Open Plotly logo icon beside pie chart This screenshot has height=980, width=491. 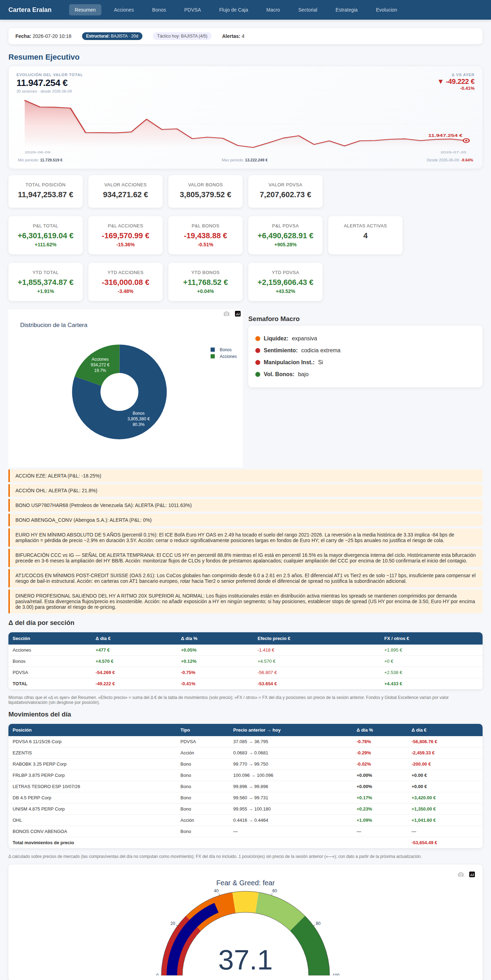point(238,313)
